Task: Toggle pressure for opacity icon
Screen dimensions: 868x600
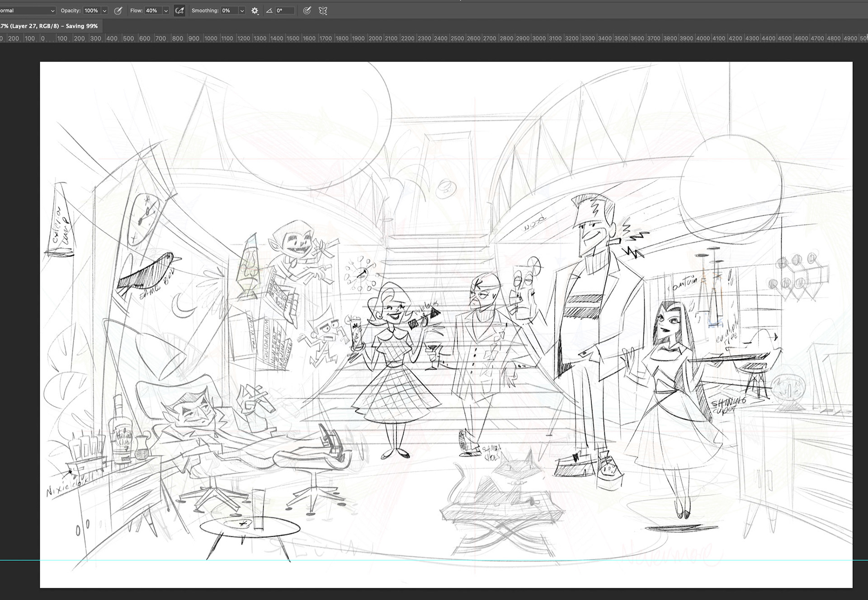Action: (x=118, y=11)
